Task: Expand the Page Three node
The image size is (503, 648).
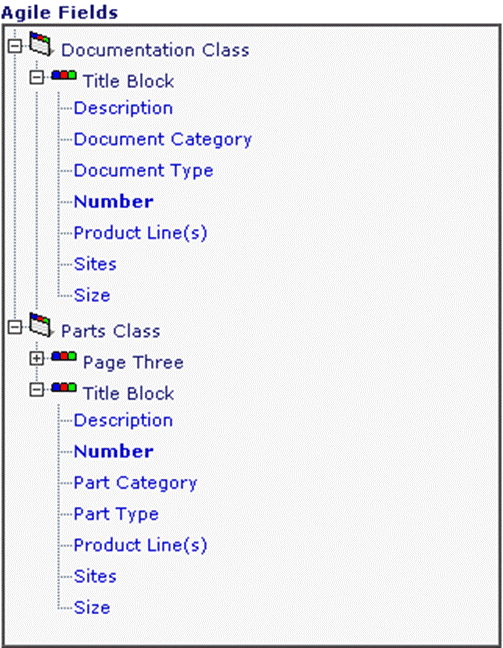Action: pos(37,358)
